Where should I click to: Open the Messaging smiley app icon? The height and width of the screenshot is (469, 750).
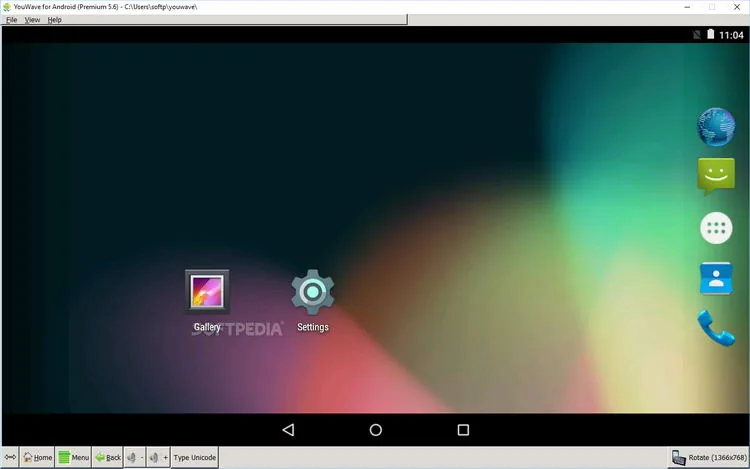tap(716, 176)
